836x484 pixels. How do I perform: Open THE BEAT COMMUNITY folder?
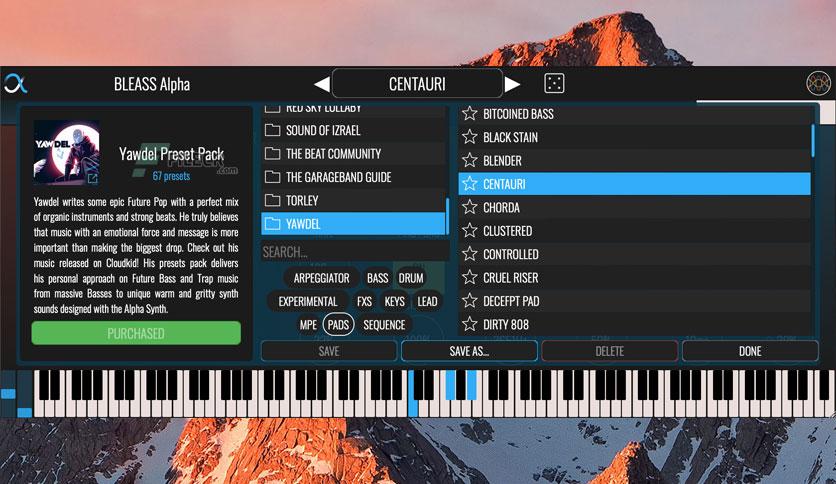pyautogui.click(x=353, y=154)
